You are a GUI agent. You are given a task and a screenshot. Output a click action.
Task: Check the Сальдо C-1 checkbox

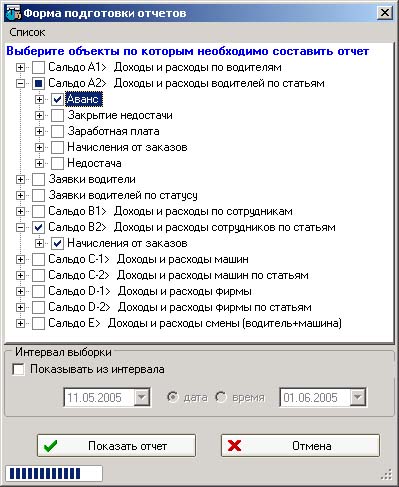[x=39, y=259]
